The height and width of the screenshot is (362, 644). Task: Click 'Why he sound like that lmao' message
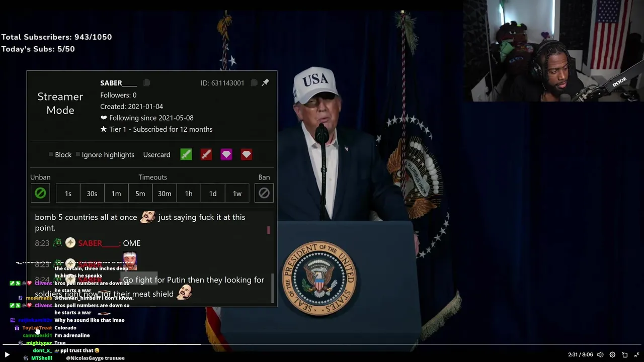89,320
